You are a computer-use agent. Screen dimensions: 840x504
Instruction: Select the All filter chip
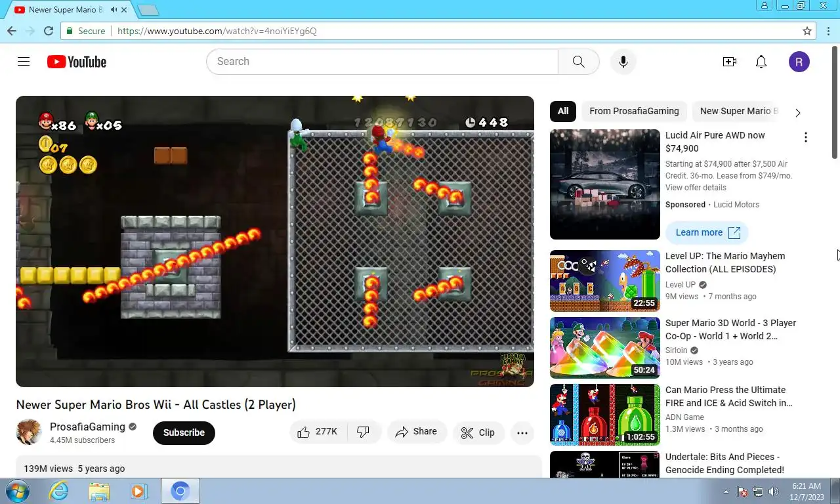pos(563,111)
